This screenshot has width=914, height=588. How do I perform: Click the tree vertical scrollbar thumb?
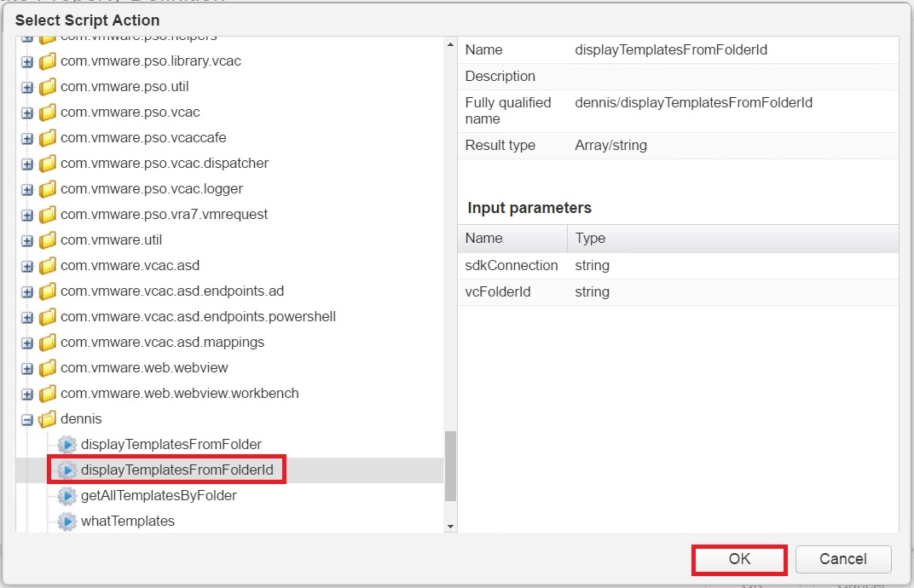(450, 466)
